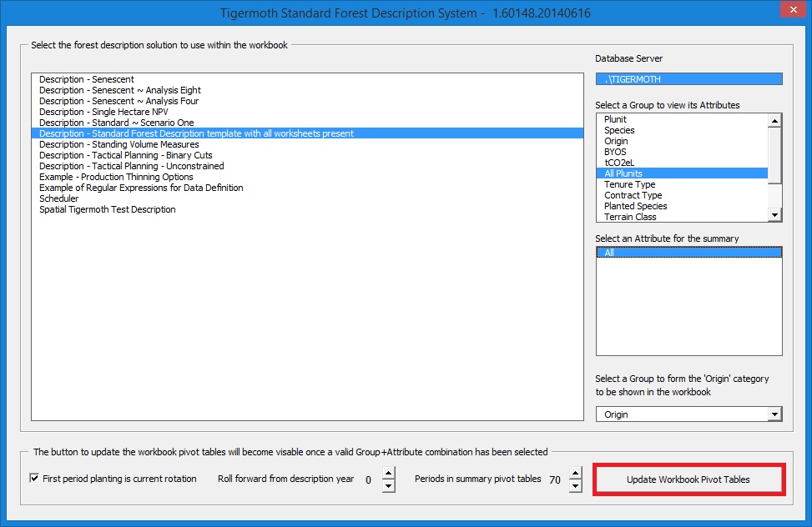Viewport: 812px width, 527px height.
Task: Click the Group list scrollbar thumb
Action: coord(774,155)
